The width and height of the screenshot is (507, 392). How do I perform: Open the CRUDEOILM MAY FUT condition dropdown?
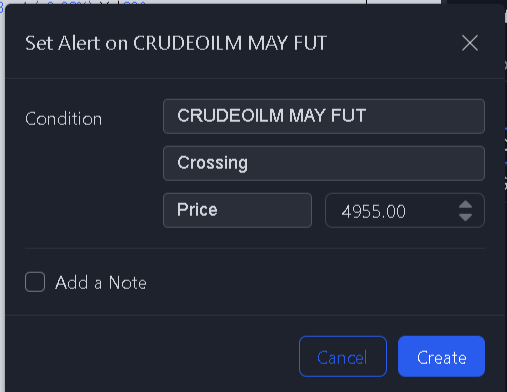click(324, 116)
